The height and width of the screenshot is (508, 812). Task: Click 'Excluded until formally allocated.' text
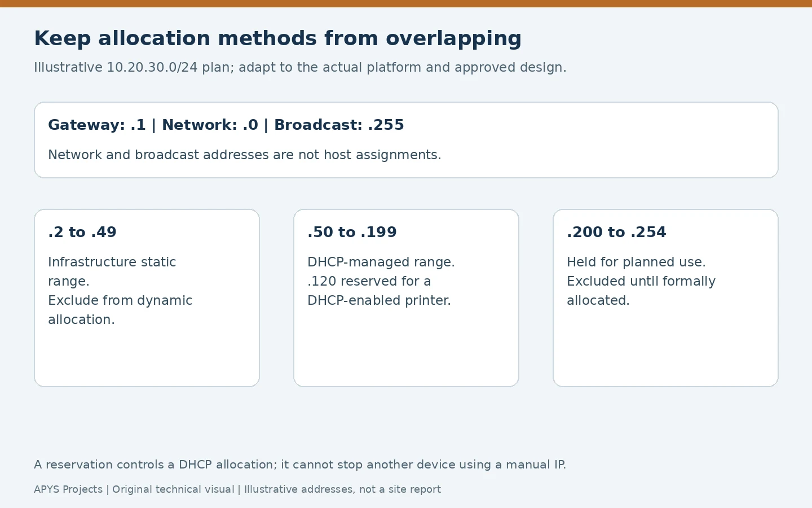pyautogui.click(x=641, y=291)
